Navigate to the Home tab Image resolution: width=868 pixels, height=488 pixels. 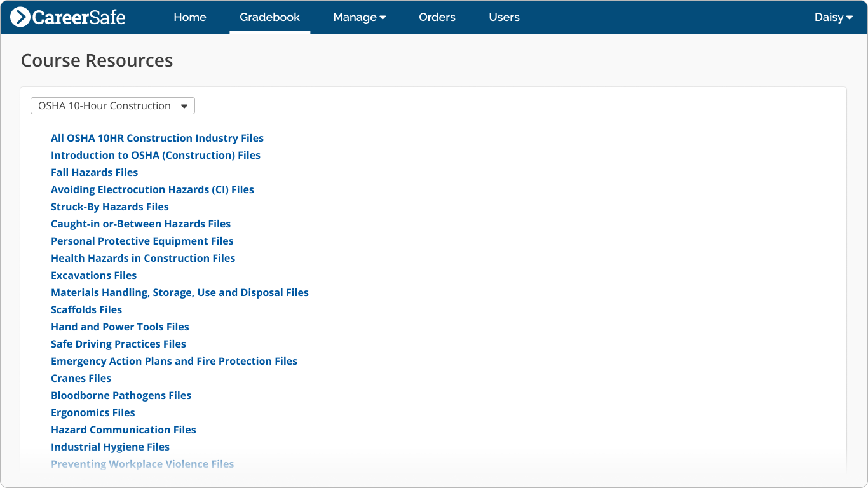coord(189,17)
